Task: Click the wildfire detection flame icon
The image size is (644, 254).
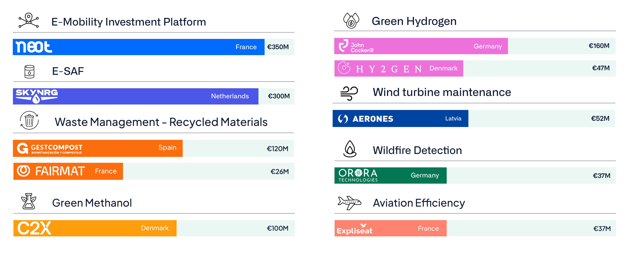Action: click(x=350, y=149)
